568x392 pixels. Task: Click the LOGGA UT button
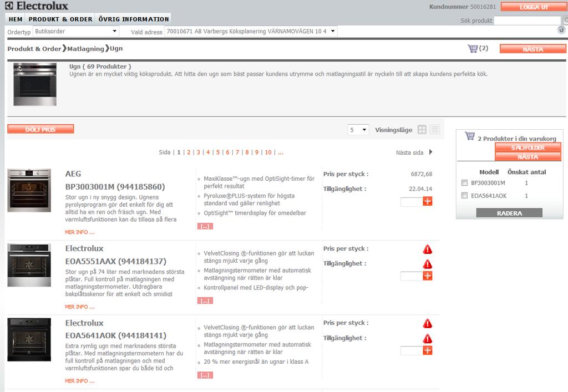tap(534, 7)
